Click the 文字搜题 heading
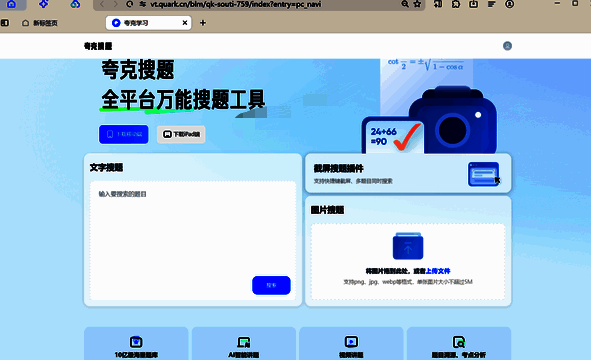 (x=106, y=168)
